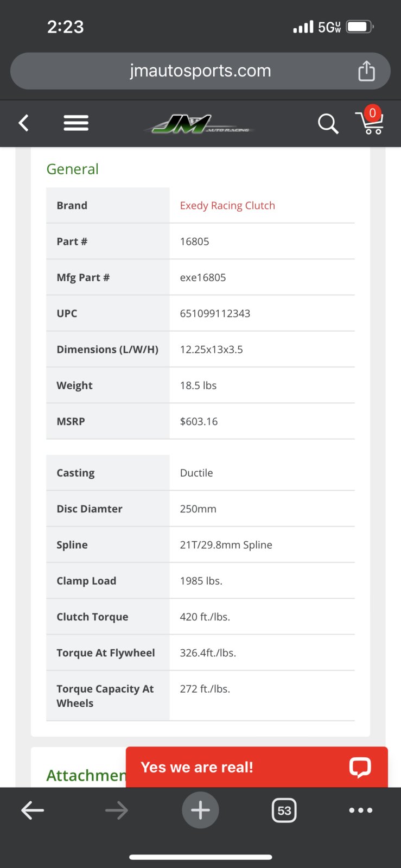
Task: Show the 53 open tabs
Action: point(284,810)
